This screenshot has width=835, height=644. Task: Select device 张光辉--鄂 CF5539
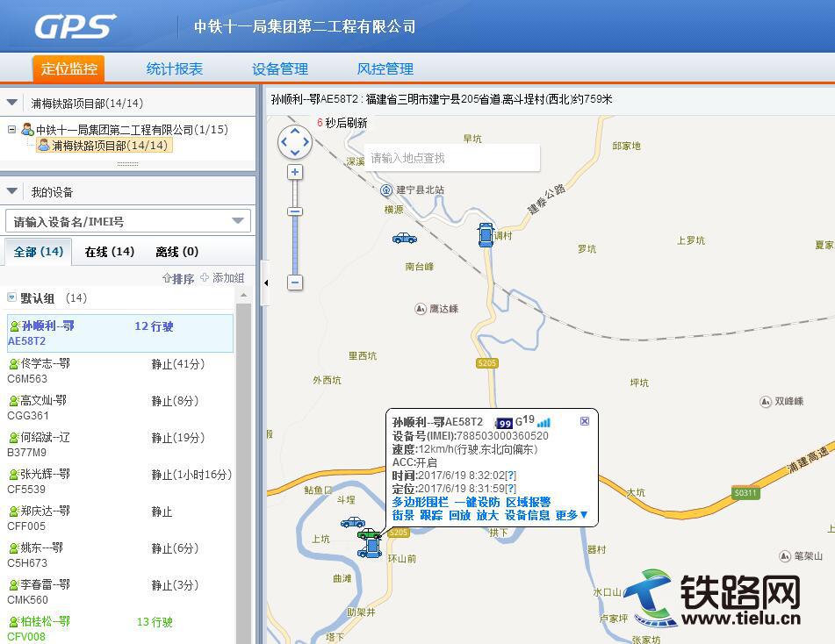pyautogui.click(x=120, y=481)
